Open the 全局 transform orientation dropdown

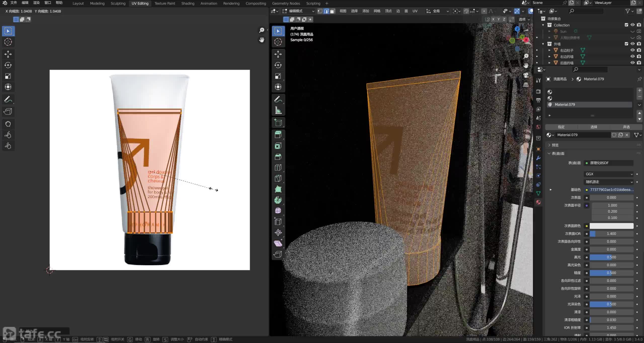coord(437,11)
